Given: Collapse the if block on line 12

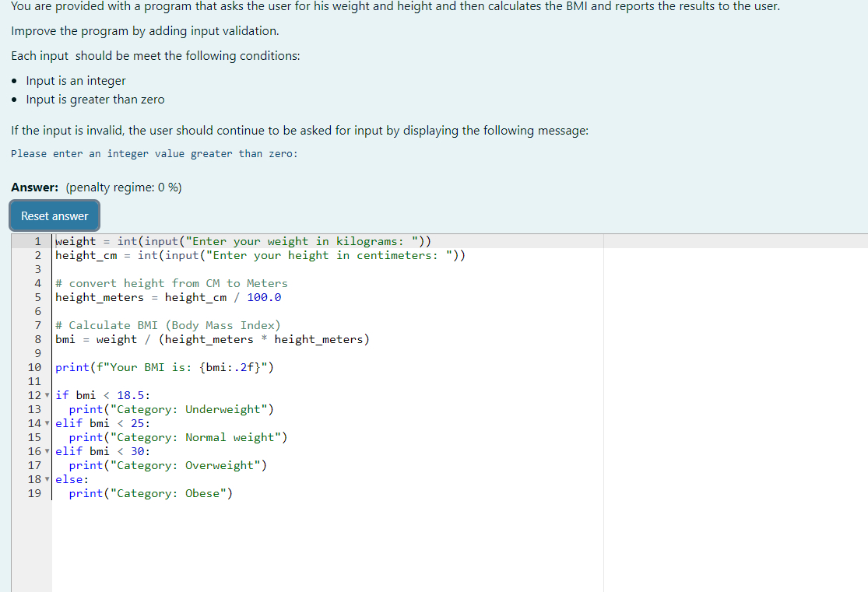Looking at the screenshot, I should coord(46,395).
